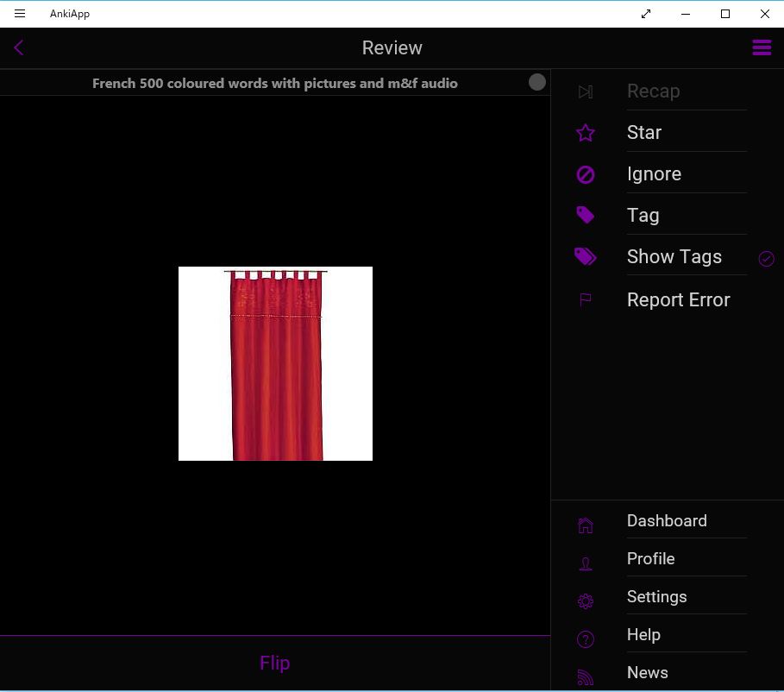784x692 pixels.
Task: Click the red curtain picture
Action: tap(275, 363)
